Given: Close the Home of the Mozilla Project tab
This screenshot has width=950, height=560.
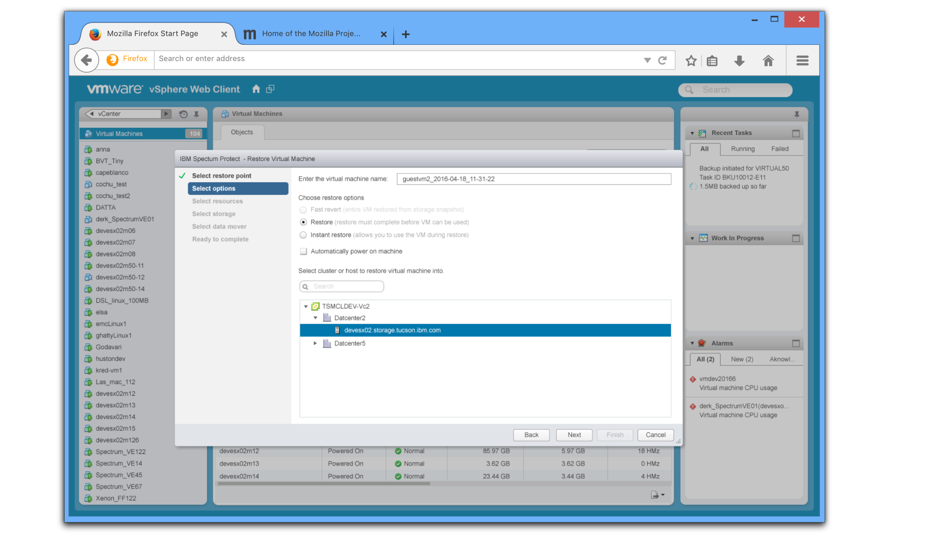Looking at the screenshot, I should [x=383, y=34].
